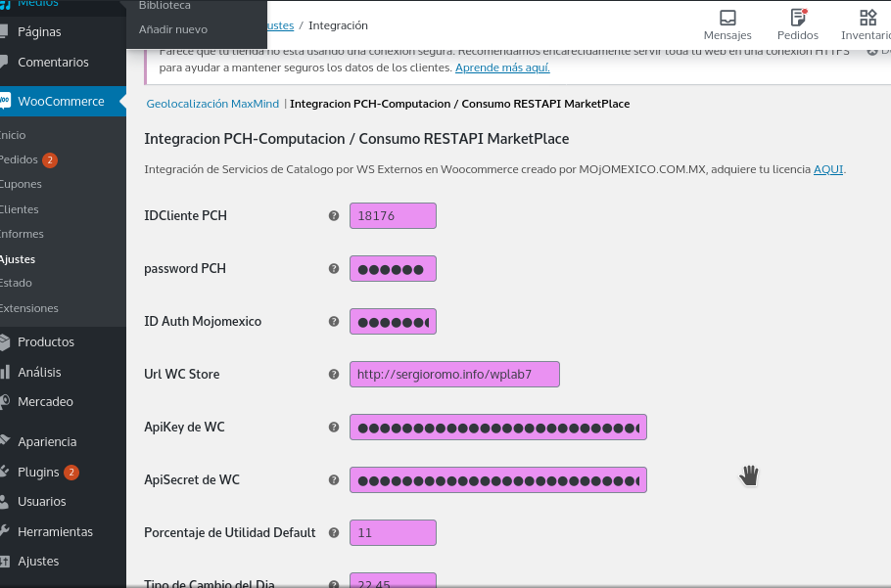Open the 'Aprende más aquí' link
Viewport: 891px width, 588px height.
point(502,68)
